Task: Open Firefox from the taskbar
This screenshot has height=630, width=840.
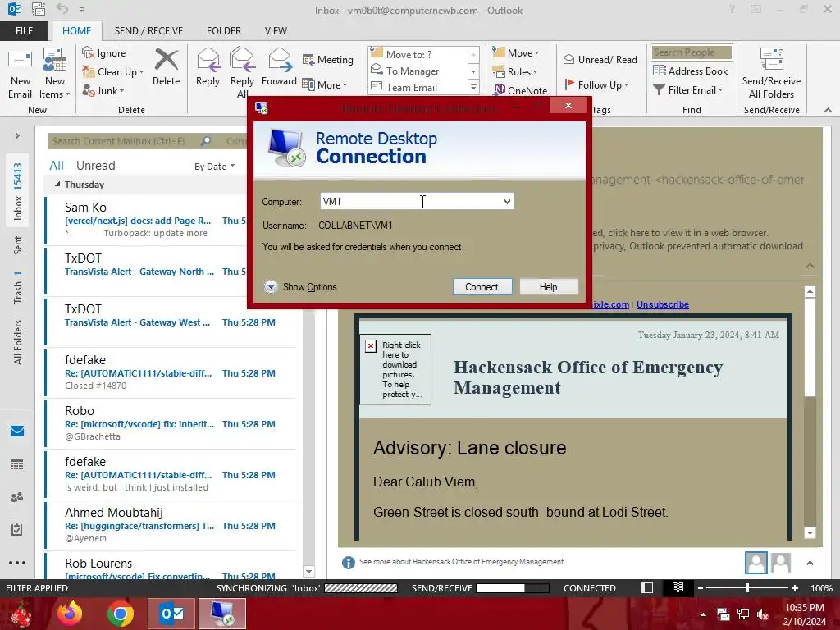Action: point(70,614)
